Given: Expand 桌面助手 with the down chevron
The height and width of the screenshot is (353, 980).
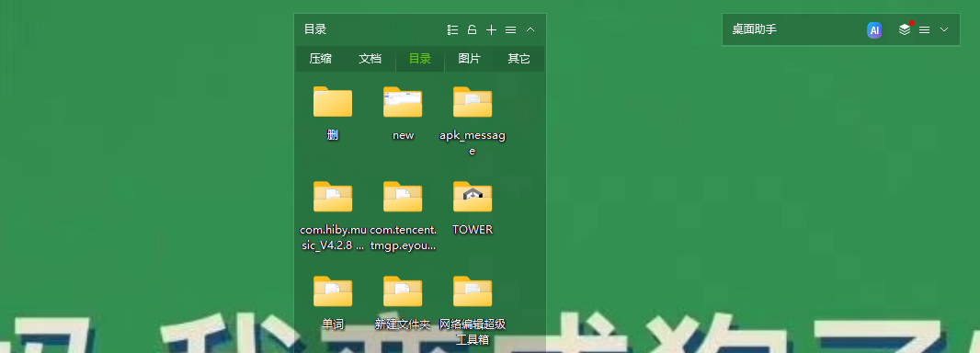Looking at the screenshot, I should pos(944,29).
